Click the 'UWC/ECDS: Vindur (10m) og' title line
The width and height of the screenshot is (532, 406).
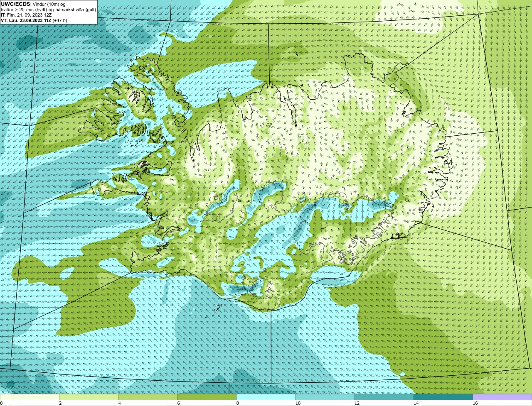33,4
